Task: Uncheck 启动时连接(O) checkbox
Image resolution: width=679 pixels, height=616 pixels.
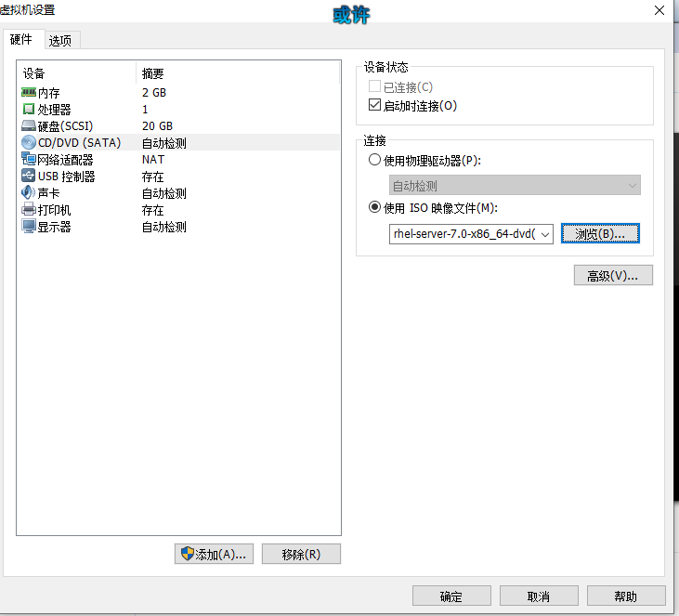Action: coord(374,105)
